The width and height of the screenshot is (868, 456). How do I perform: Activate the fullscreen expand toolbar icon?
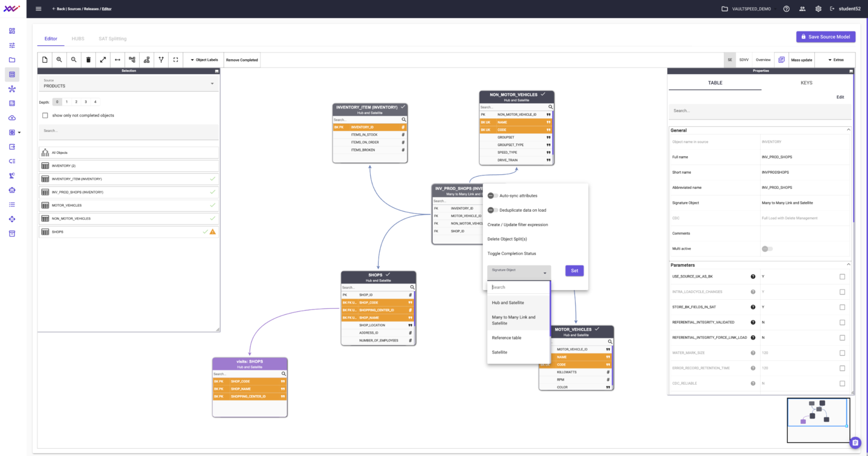point(175,60)
